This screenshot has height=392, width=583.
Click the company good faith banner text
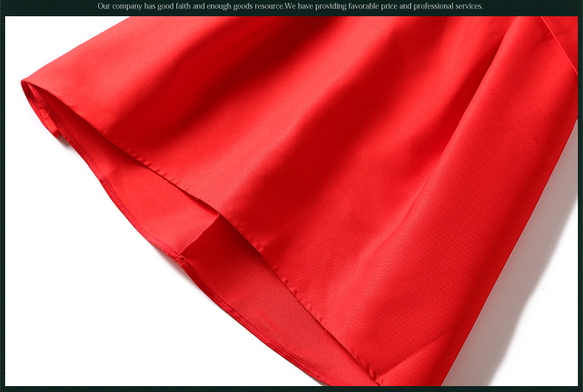click(x=290, y=7)
